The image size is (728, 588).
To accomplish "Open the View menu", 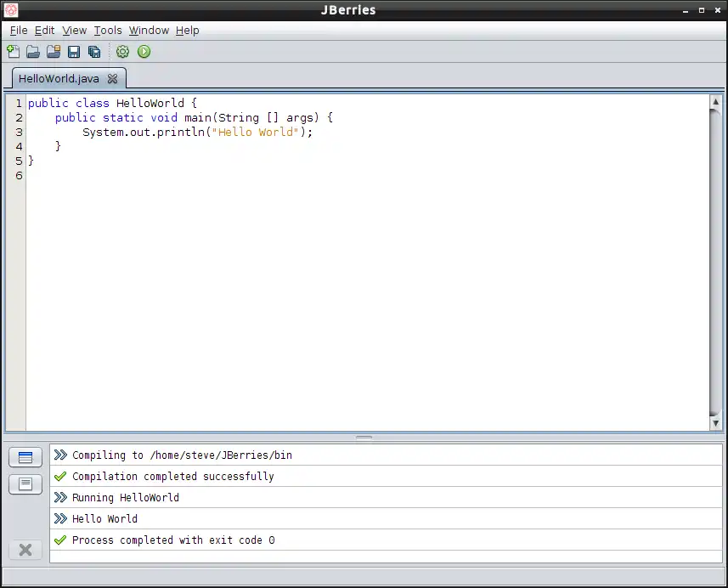I will (74, 31).
